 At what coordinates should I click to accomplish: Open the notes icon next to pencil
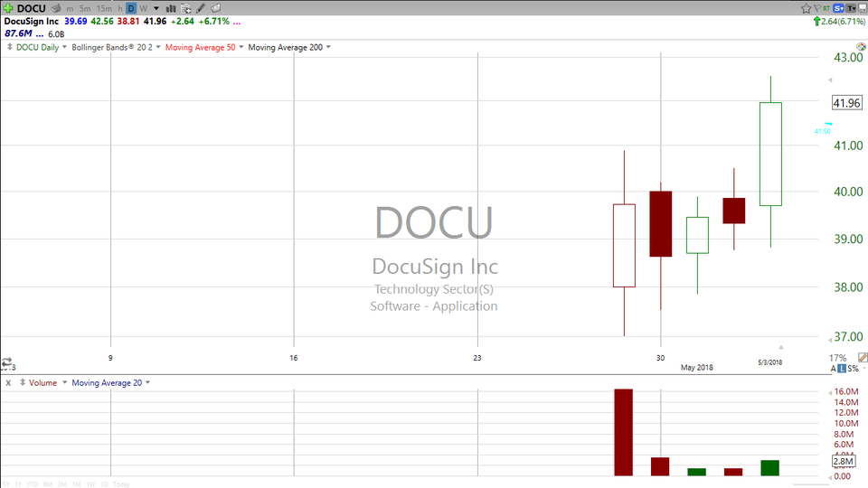216,8
